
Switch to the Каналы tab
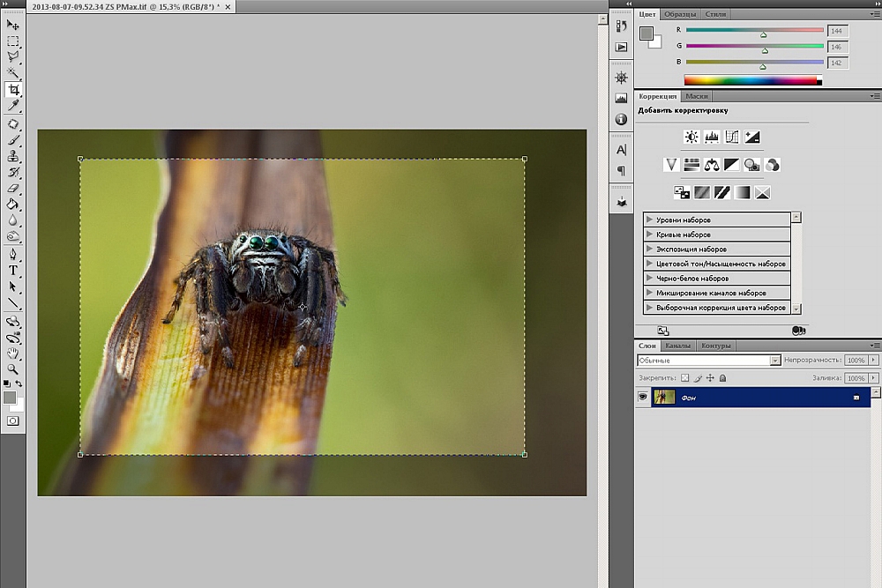pyautogui.click(x=677, y=346)
